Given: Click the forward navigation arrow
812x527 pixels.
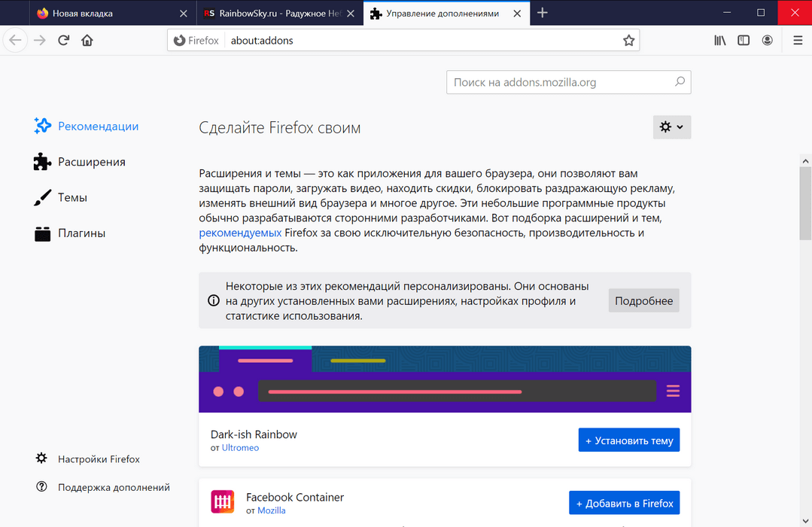Looking at the screenshot, I should (x=40, y=40).
